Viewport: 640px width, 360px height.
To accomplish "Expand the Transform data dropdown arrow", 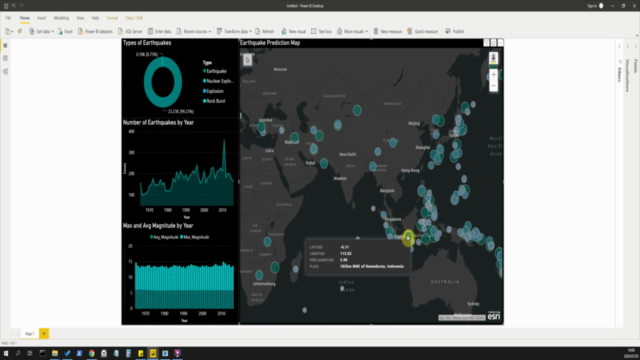I will point(250,31).
